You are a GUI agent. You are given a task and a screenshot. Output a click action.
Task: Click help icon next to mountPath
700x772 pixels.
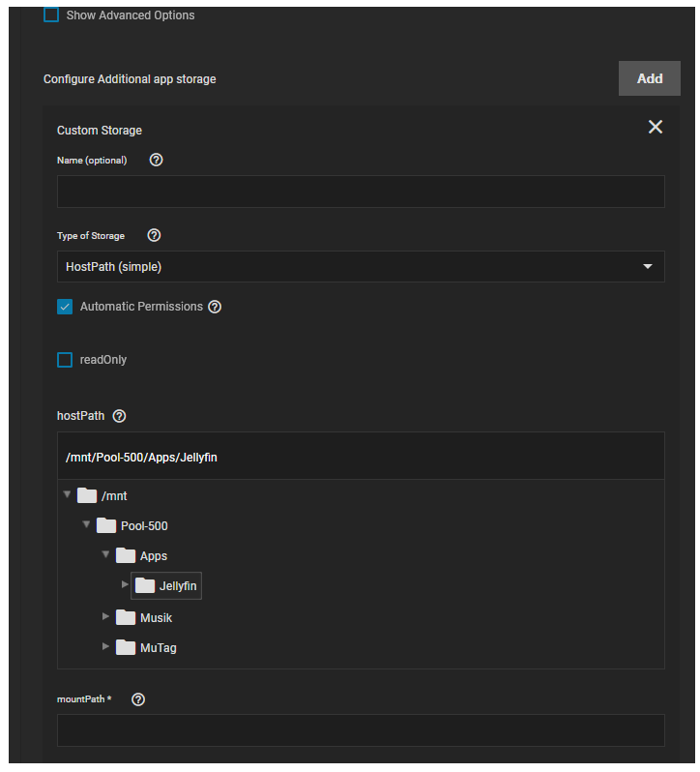click(x=137, y=699)
